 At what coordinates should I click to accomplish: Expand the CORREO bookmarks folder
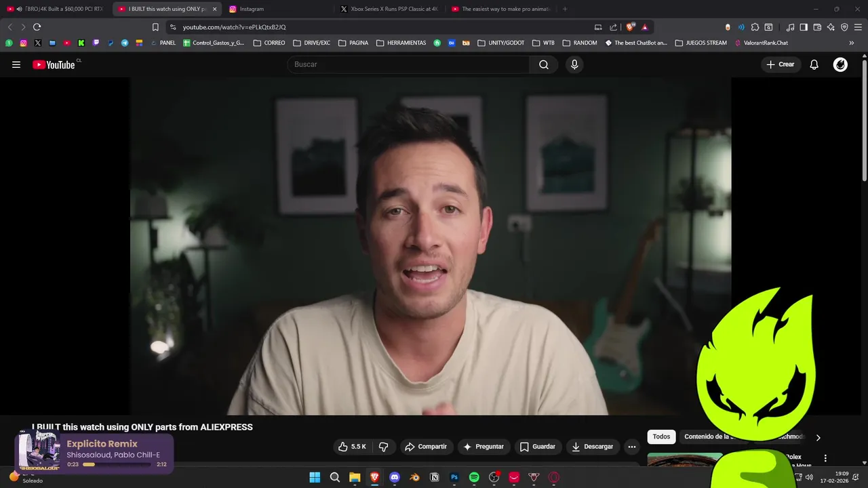[269, 43]
